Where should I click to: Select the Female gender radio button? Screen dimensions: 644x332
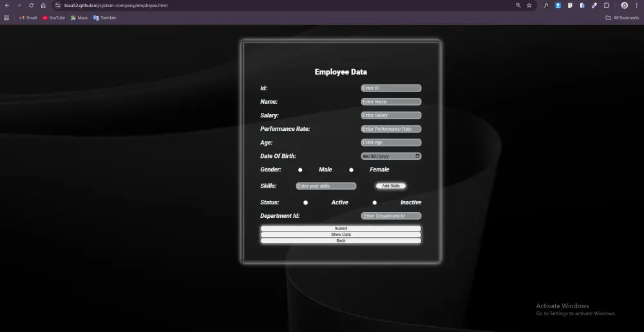tap(351, 170)
